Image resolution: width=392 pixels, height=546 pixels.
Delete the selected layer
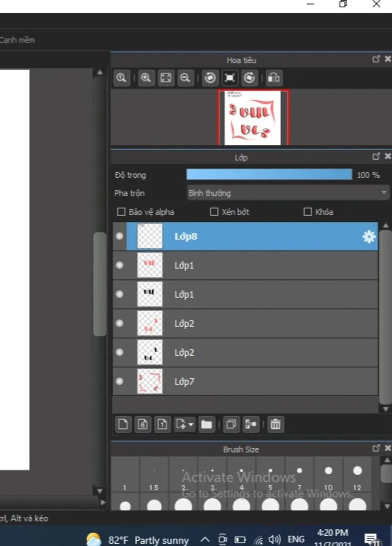pyautogui.click(x=276, y=424)
